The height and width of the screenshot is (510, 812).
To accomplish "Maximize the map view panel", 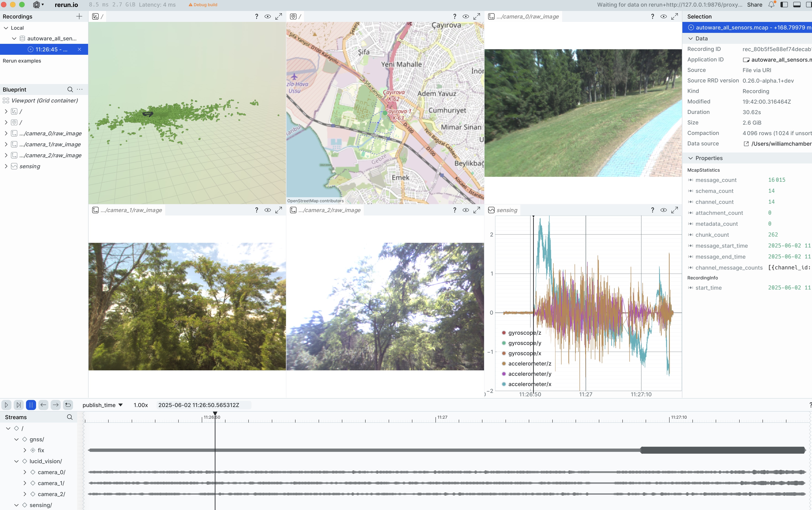I will 477,16.
